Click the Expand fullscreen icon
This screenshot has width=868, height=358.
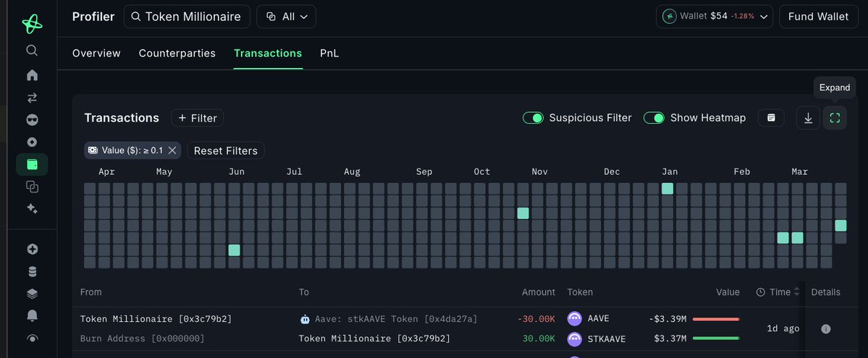tap(835, 118)
